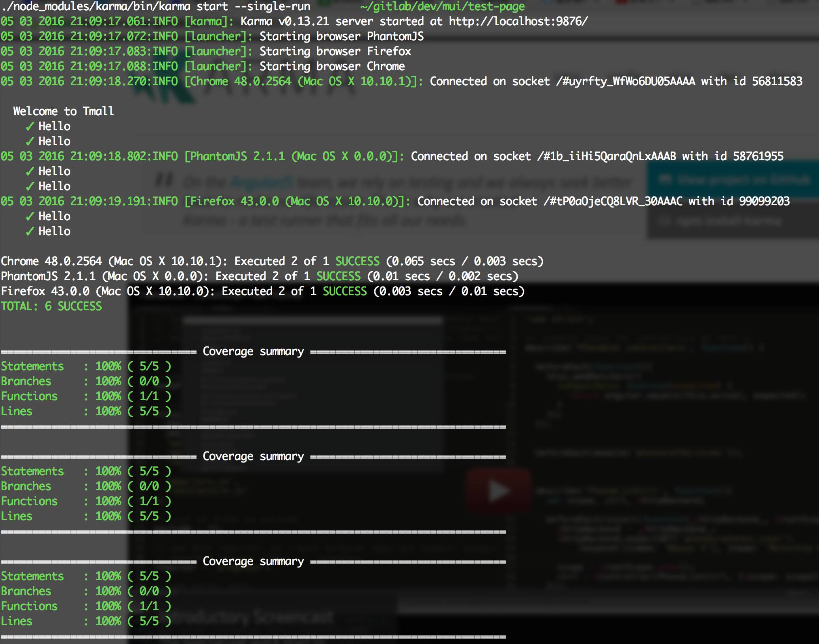Click the blurred View project on GitHub button

tap(734, 180)
